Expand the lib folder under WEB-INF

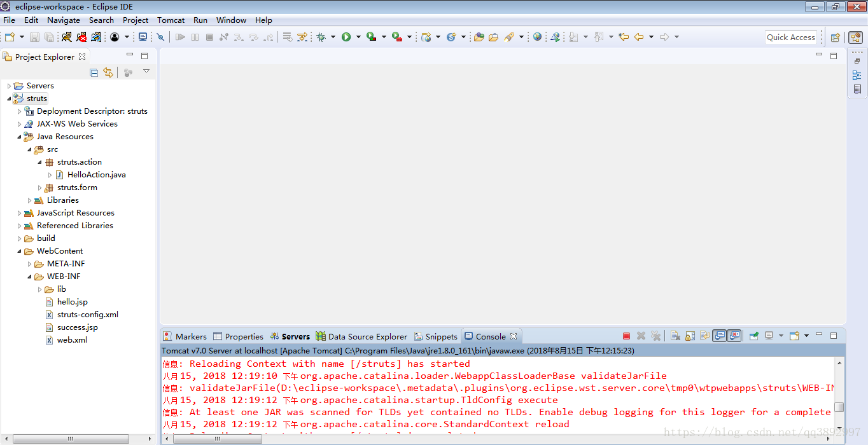tap(39, 289)
